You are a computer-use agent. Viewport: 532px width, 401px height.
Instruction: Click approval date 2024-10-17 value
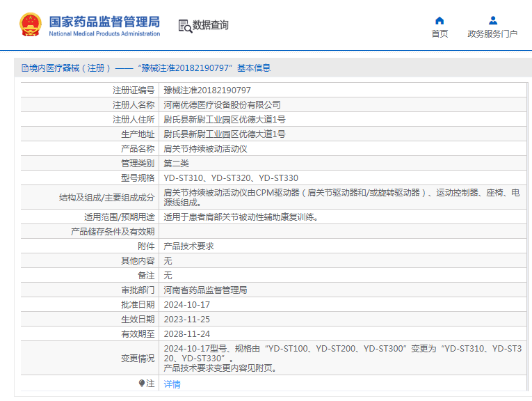coord(187,304)
